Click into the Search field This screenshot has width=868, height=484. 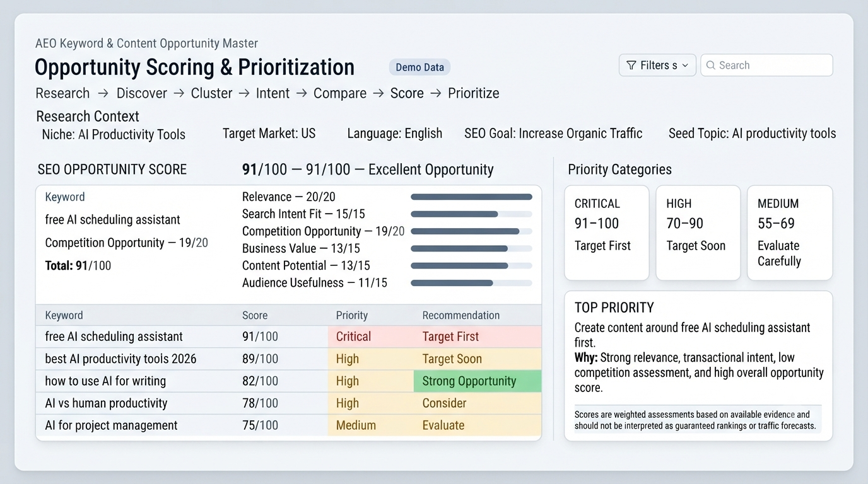[x=766, y=65]
